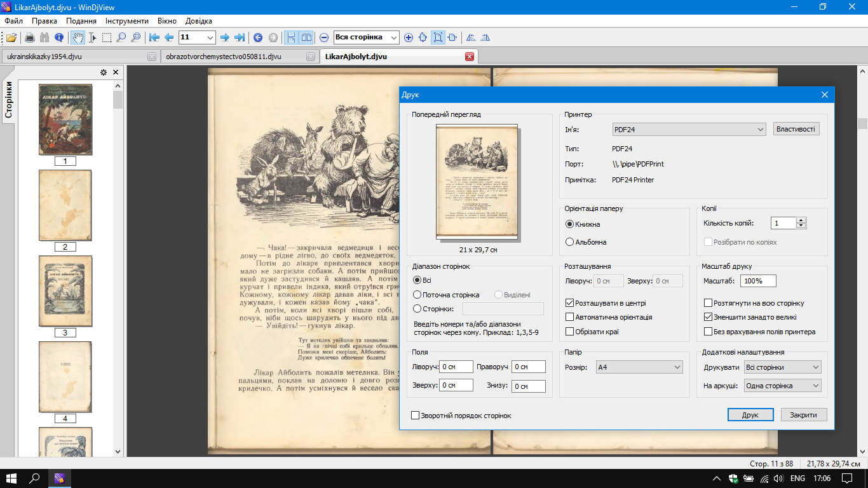Expand 'На аркуші' dropdown showing 'Одна сторінка'
The image size is (868, 488).
tap(783, 386)
